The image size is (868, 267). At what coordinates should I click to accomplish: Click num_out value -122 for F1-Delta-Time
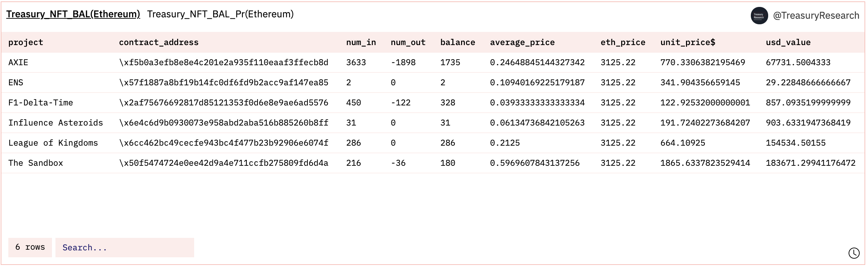click(x=401, y=103)
